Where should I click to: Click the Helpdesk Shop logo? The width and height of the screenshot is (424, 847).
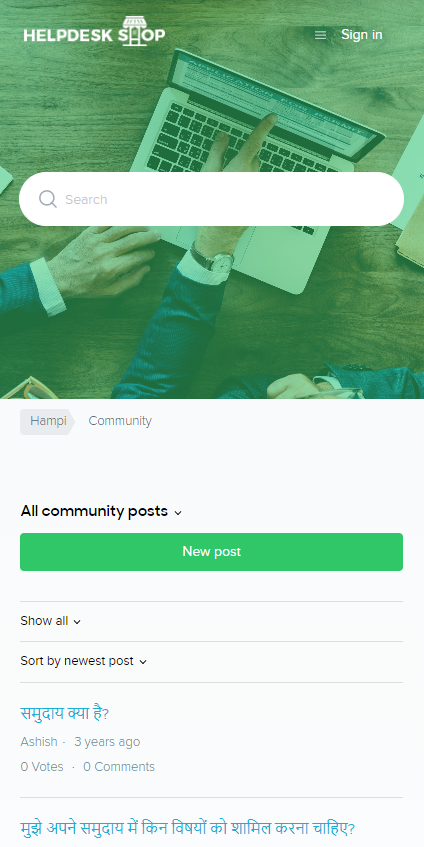[95, 31]
